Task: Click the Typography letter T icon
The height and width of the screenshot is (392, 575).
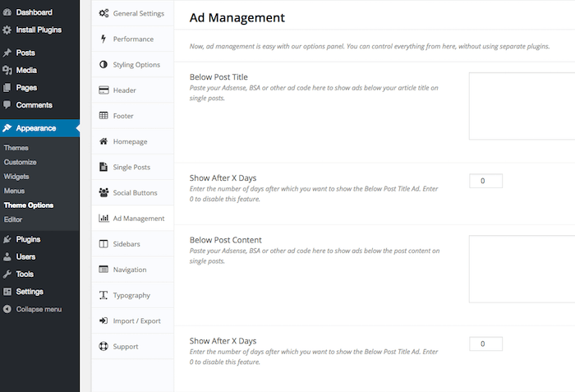Action: (x=103, y=295)
